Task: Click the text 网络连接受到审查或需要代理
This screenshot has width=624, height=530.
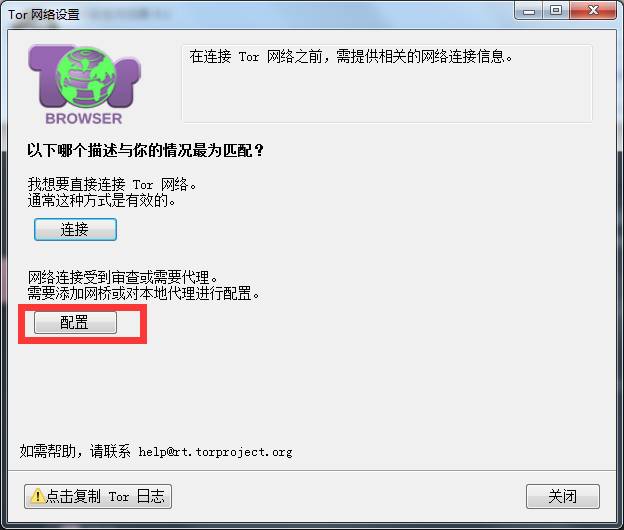Action: coord(123,277)
